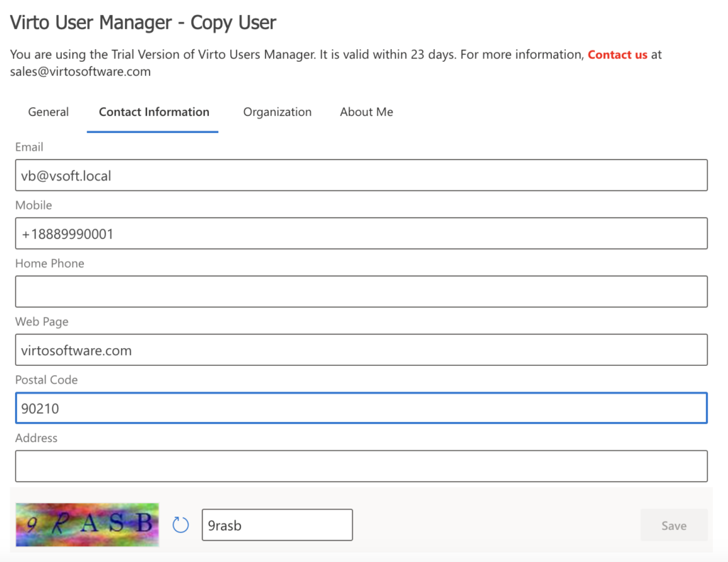This screenshot has height=562, width=728.
Task: Click the Postal Code field showing 90210
Action: [x=361, y=408]
